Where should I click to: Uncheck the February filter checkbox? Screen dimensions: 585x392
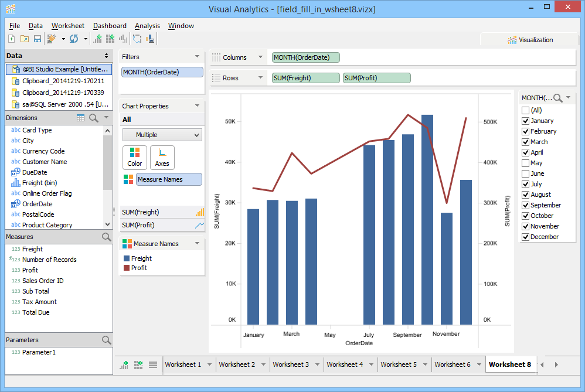coord(525,131)
